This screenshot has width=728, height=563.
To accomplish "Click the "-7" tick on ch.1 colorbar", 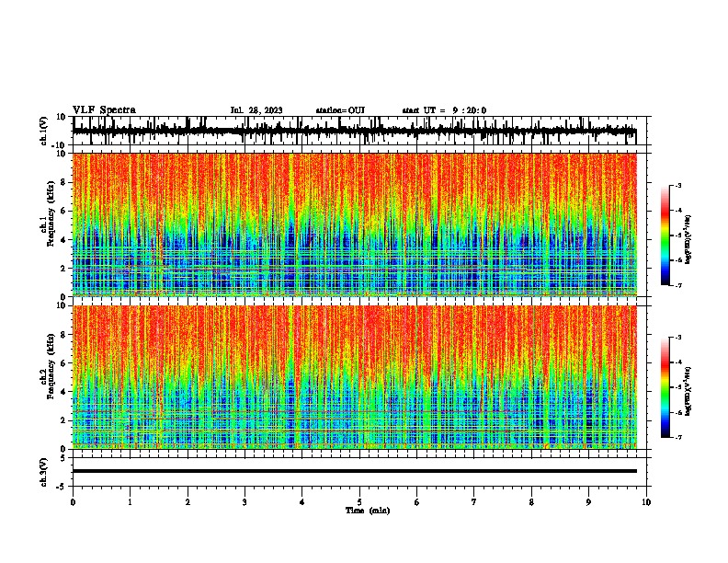I will point(678,285).
